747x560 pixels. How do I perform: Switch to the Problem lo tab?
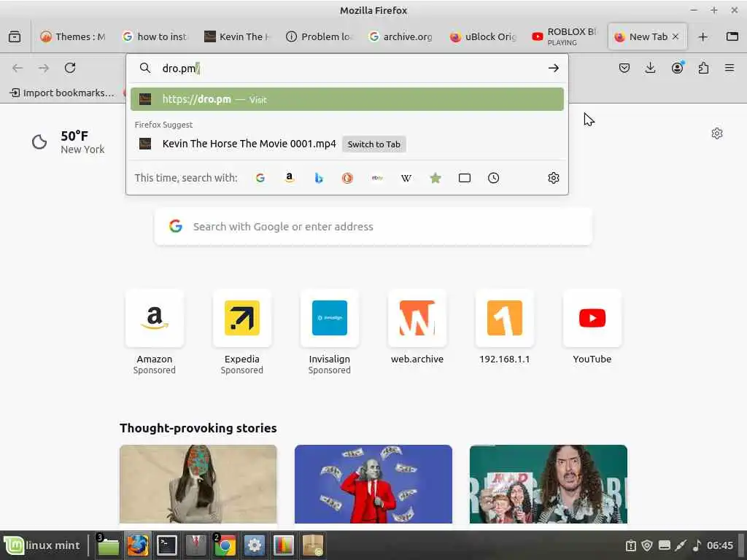320,36
